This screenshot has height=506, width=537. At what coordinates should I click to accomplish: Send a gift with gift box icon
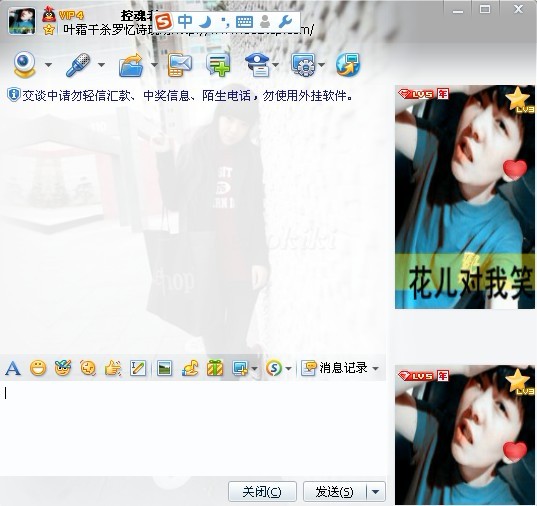215,369
